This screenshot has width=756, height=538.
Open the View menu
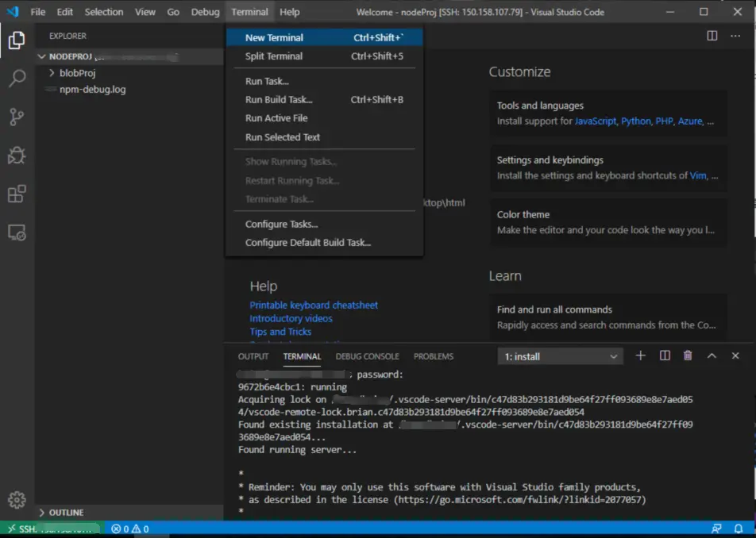145,12
